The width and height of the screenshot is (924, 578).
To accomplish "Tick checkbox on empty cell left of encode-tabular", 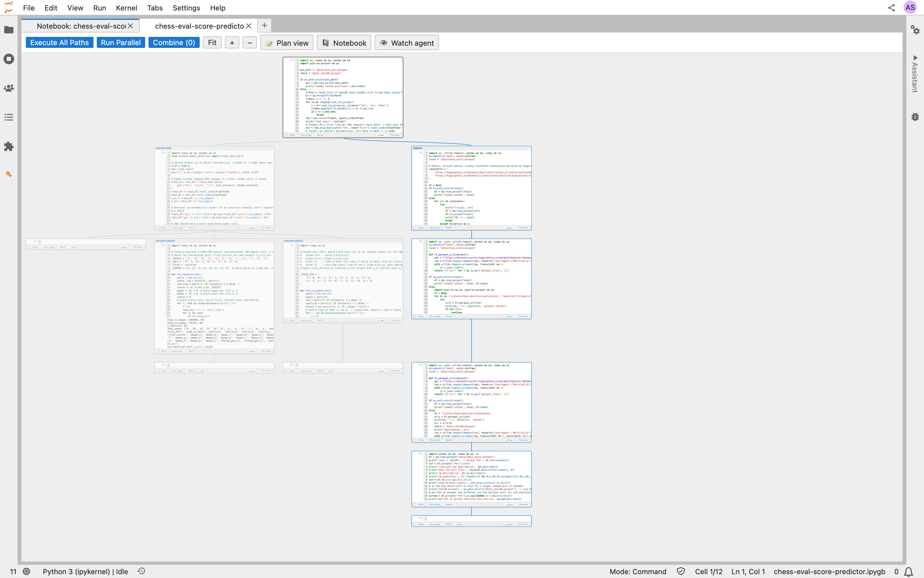I will [x=29, y=247].
